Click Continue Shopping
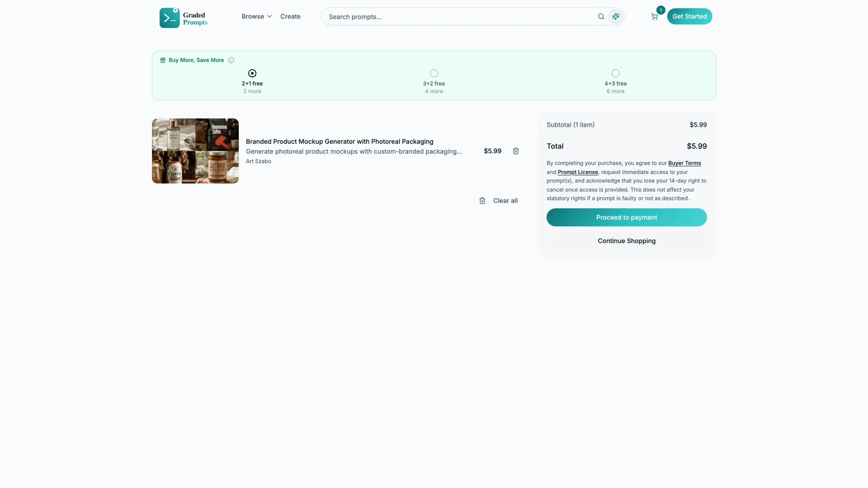 (x=627, y=241)
